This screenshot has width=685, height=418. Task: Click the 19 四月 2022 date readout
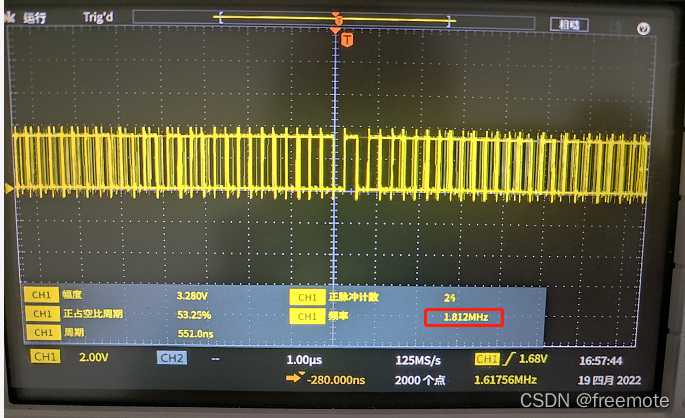click(x=609, y=380)
